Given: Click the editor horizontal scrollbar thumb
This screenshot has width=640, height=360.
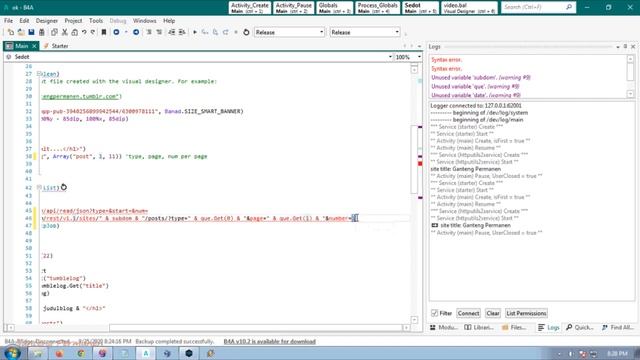Looking at the screenshot, I should pyautogui.click(x=257, y=328).
